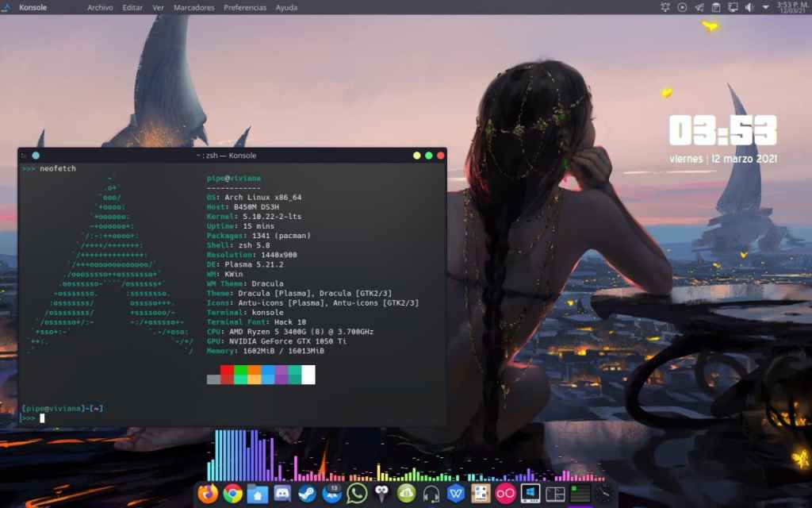
Task: Expand the hidden system tray arrow
Action: click(765, 7)
